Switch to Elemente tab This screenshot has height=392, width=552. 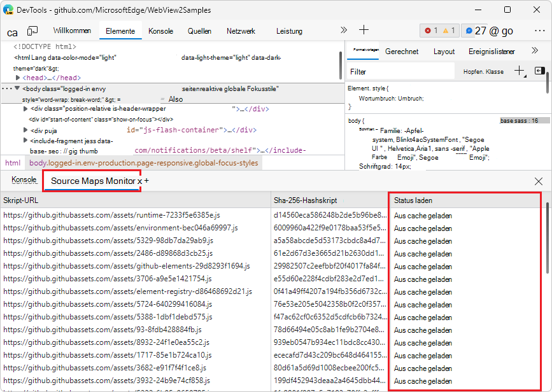(120, 31)
